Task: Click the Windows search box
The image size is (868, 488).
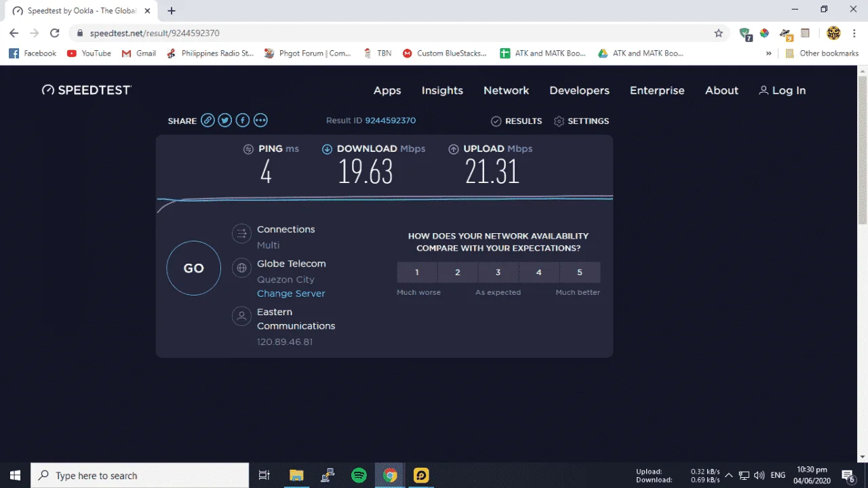Action: coord(140,475)
